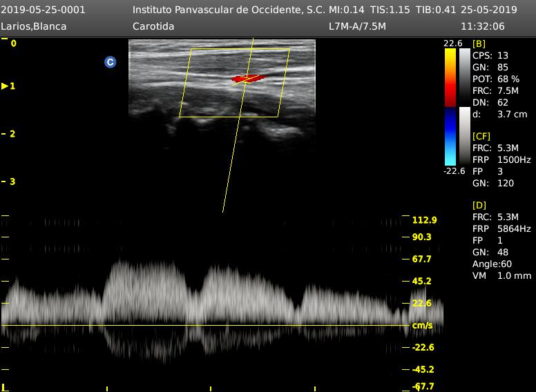Click the Doppler FRP 5864Hz value

click(x=501, y=228)
